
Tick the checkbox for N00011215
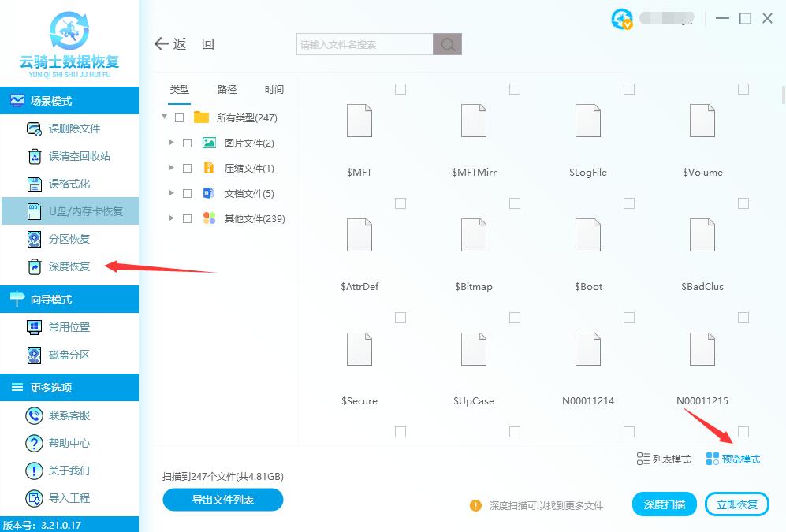coord(743,318)
